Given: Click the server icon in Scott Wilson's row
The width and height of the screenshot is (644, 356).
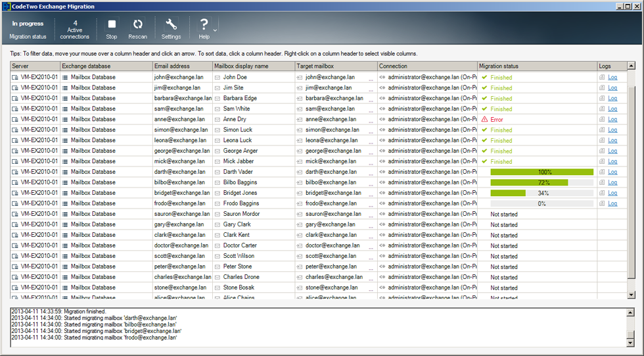Looking at the screenshot, I should tap(14, 256).
